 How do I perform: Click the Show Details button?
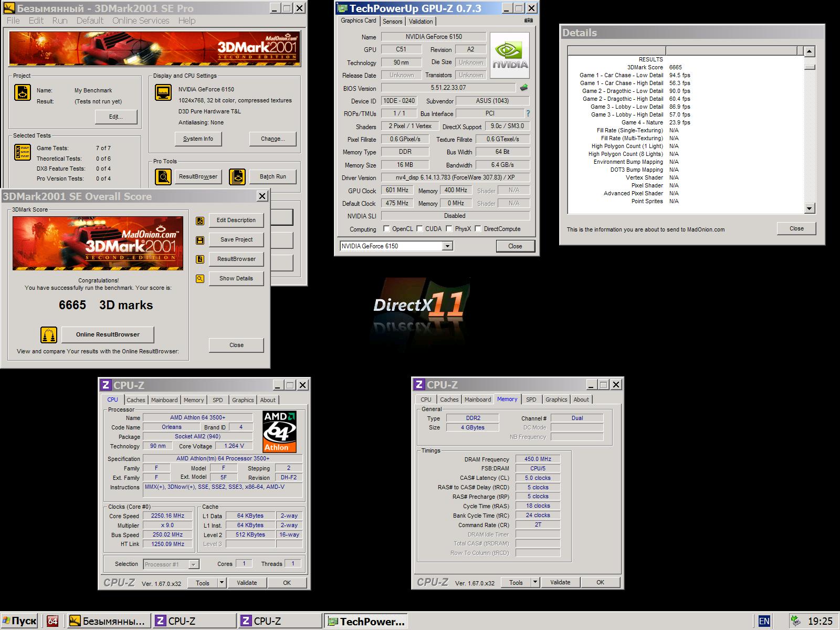236,278
